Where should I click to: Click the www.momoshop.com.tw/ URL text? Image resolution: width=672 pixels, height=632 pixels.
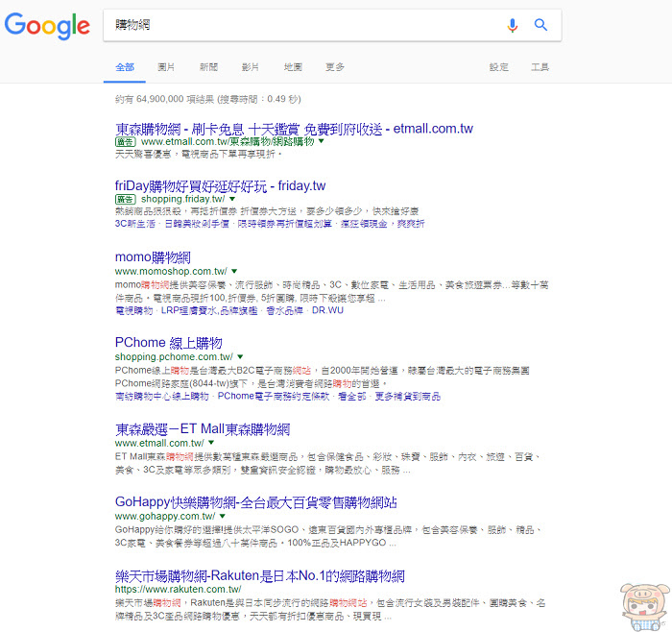tap(171, 271)
